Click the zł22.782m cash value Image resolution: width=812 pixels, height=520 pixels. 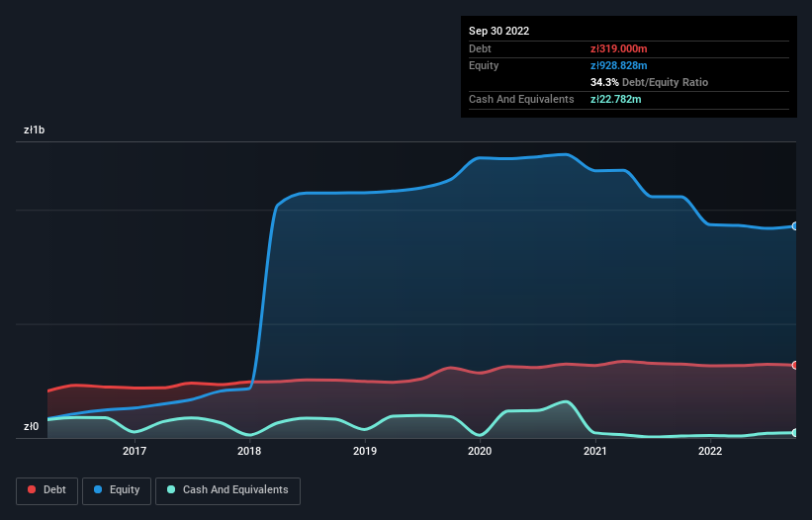[616, 99]
